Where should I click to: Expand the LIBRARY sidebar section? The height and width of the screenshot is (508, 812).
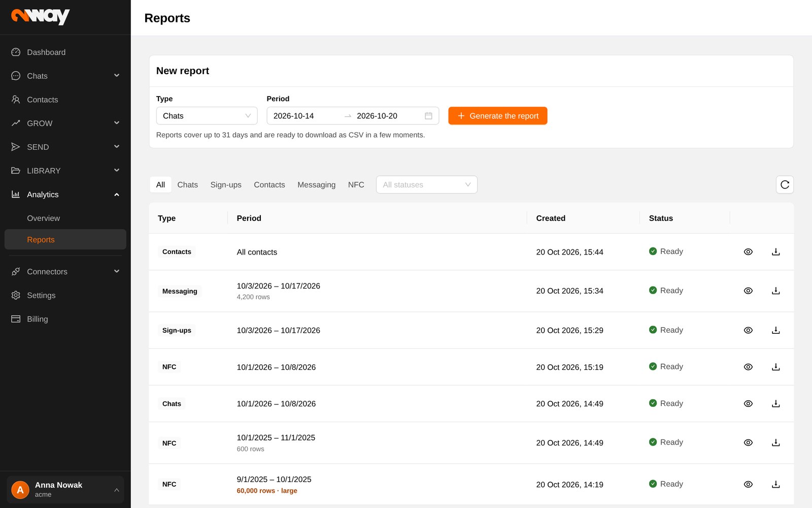[x=65, y=171]
